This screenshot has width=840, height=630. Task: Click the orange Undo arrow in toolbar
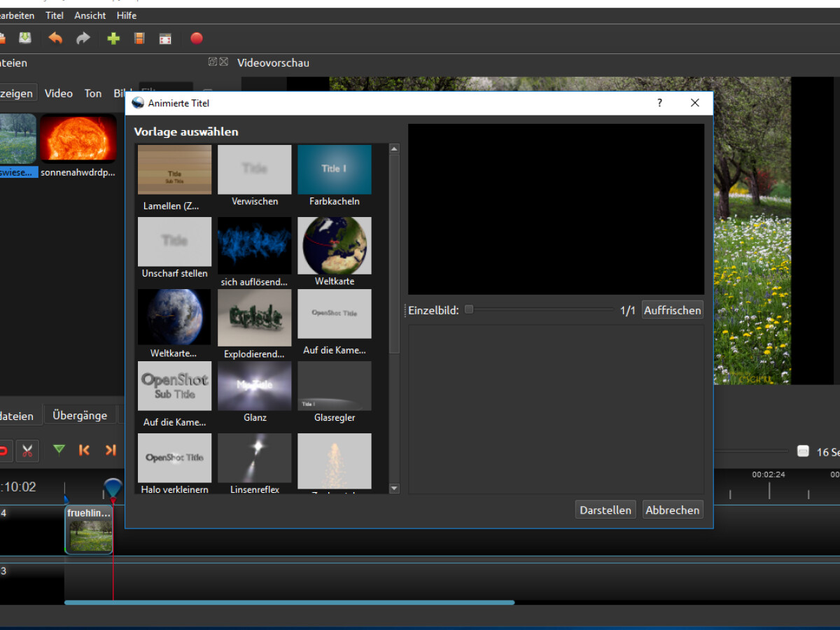[55, 38]
